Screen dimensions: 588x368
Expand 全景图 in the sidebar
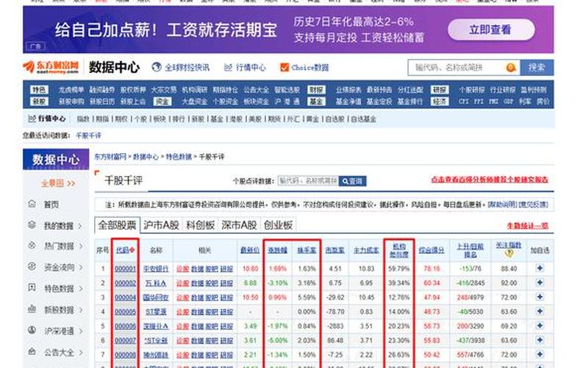(58, 183)
